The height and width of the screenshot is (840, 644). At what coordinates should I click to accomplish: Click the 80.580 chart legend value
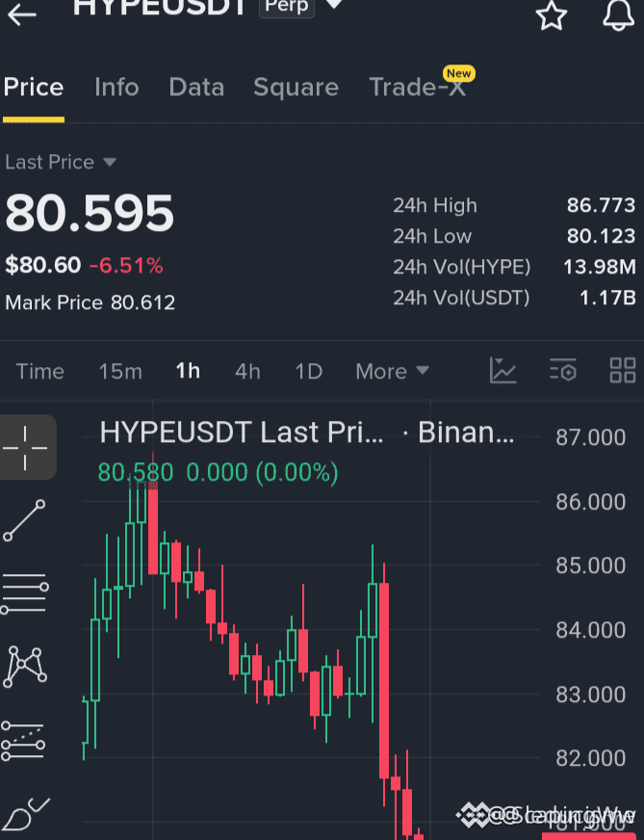pyautogui.click(x=136, y=472)
